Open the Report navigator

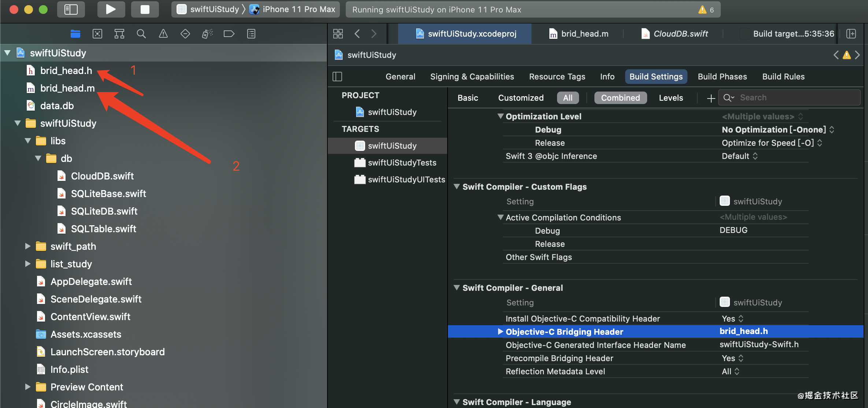coord(251,34)
